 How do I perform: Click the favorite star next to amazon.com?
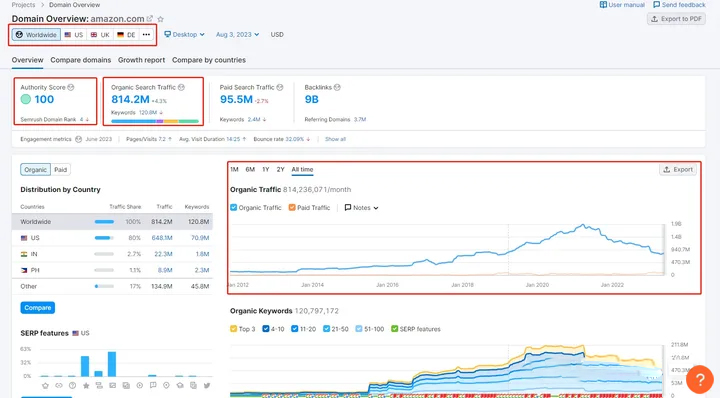point(160,19)
